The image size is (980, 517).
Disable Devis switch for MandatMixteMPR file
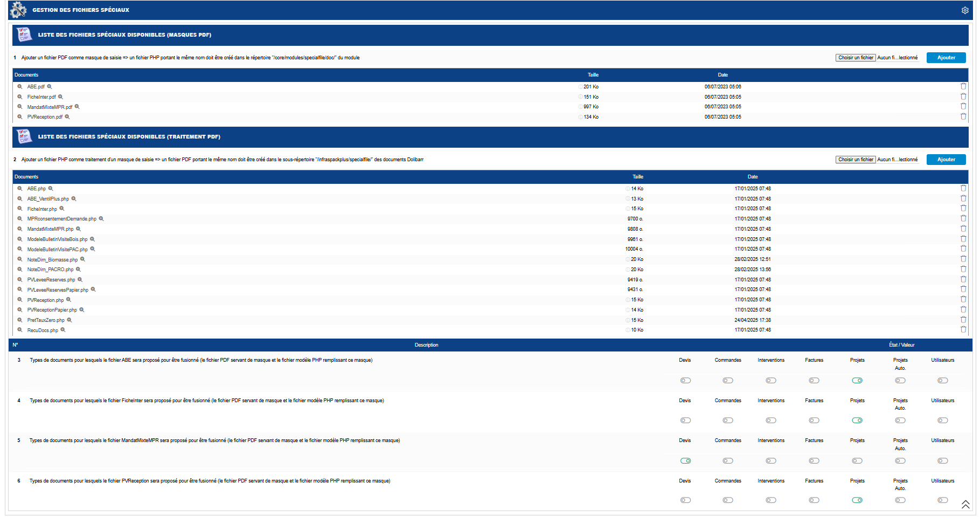pos(685,461)
